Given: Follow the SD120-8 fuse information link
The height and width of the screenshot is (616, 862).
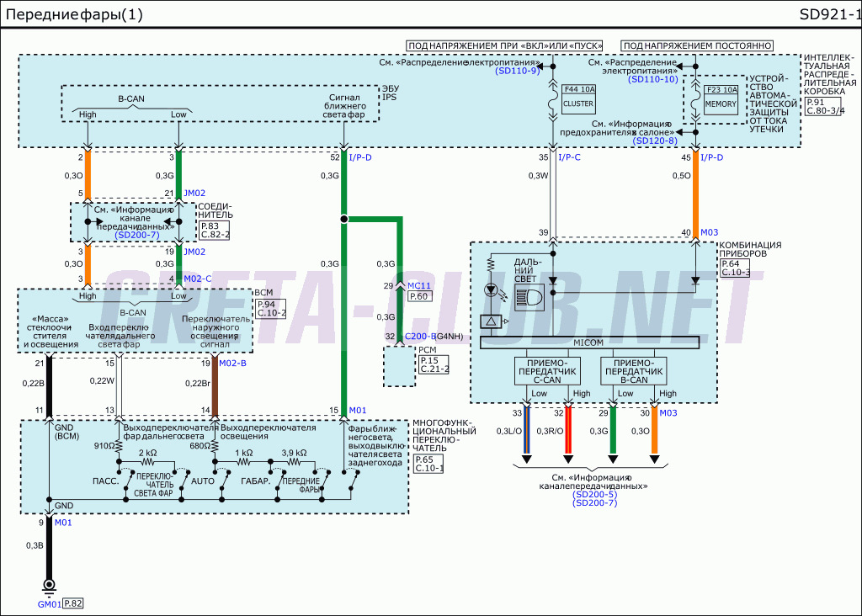Looking at the screenshot, I should [654, 141].
